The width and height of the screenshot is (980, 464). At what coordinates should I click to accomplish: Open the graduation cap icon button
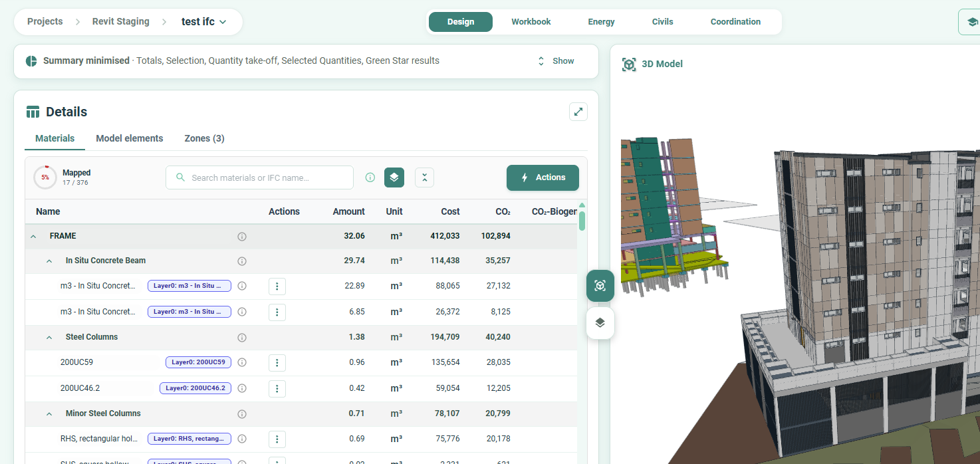click(971, 22)
